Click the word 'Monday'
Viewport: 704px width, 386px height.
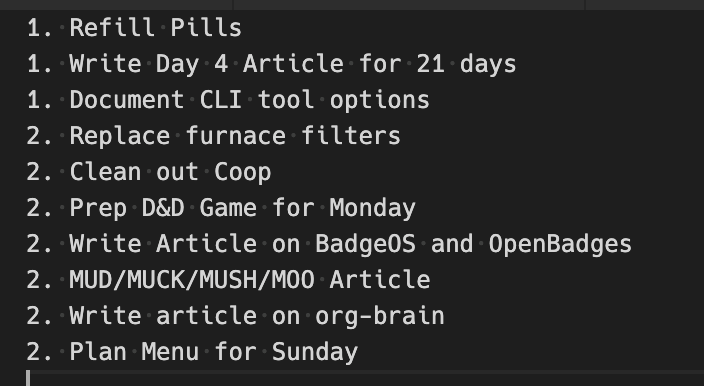[372, 208]
